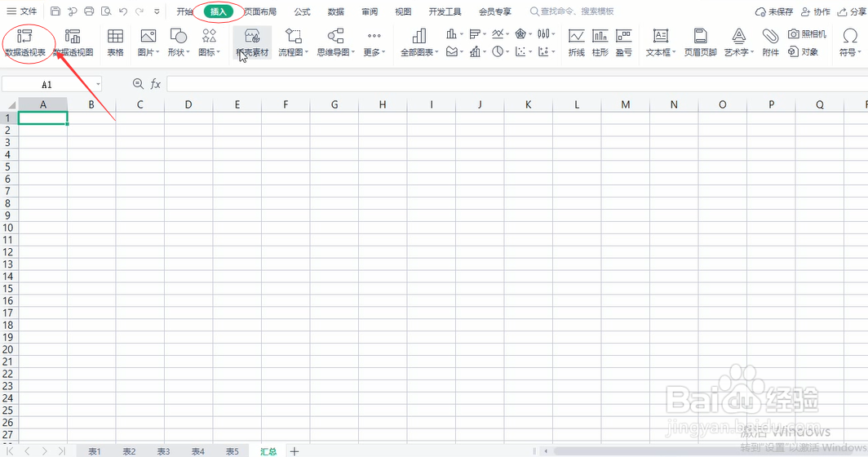Switch to the 会员专享 tab

[495, 11]
